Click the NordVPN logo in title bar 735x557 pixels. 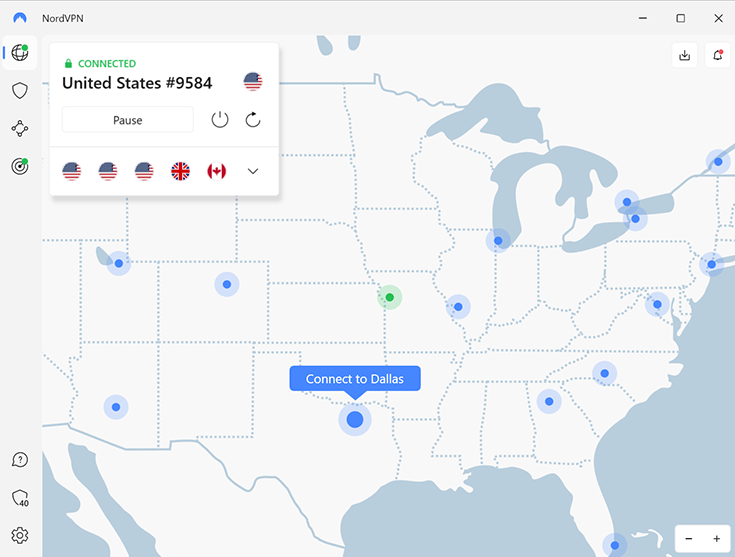coord(20,18)
